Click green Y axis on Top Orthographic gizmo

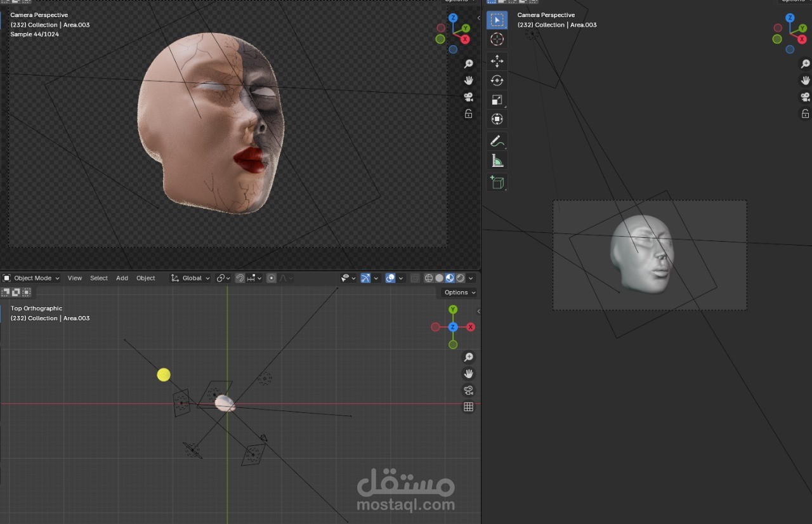point(453,310)
